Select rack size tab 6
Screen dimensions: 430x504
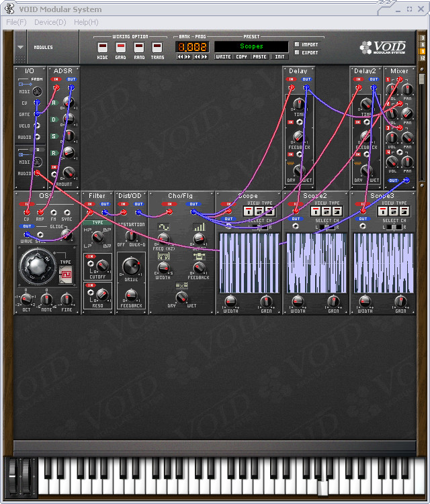tap(422, 44)
